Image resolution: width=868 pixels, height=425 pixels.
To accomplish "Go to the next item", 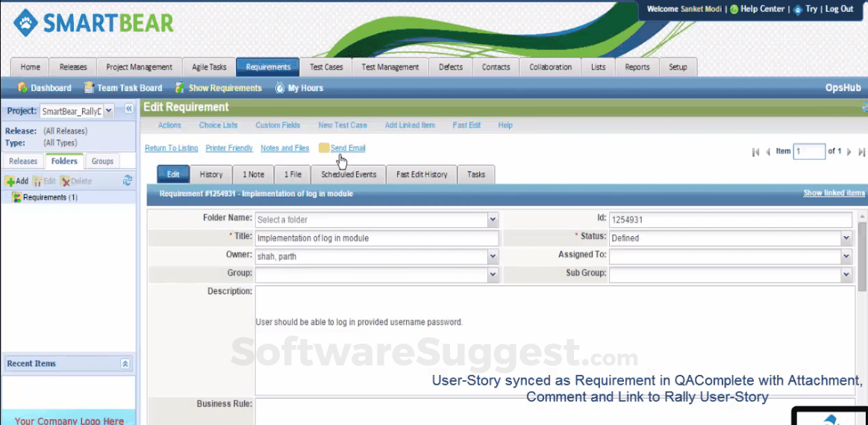I will point(849,152).
